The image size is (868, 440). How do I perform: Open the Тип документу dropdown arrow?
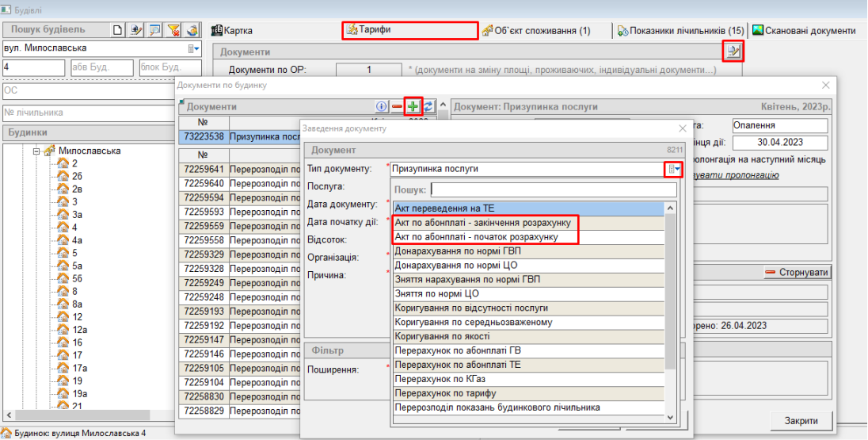click(674, 169)
